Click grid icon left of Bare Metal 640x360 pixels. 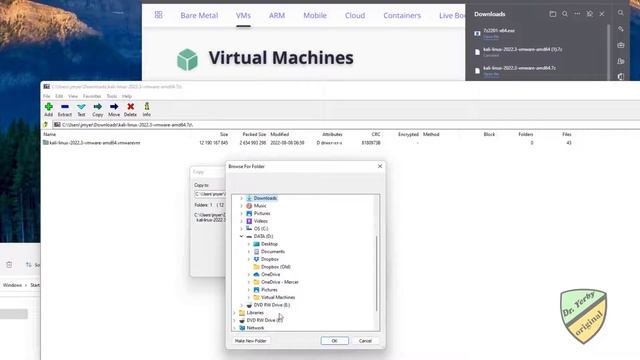coord(159,15)
